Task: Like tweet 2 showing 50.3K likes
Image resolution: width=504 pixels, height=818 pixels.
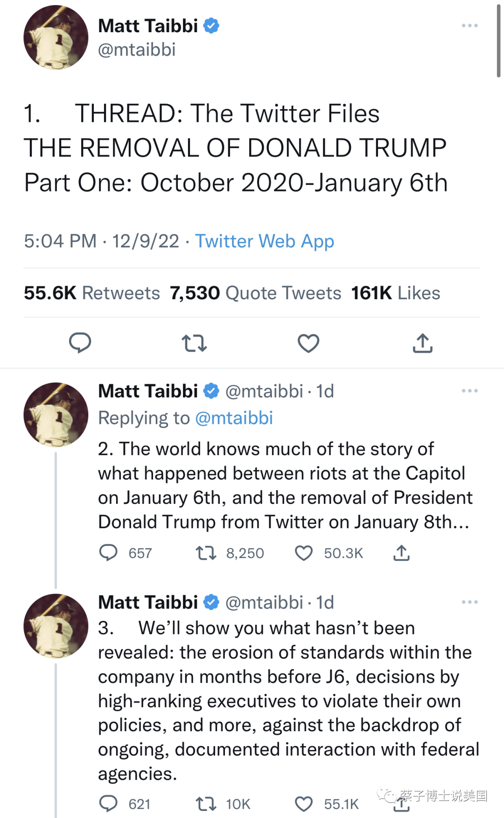Action: 304,553
